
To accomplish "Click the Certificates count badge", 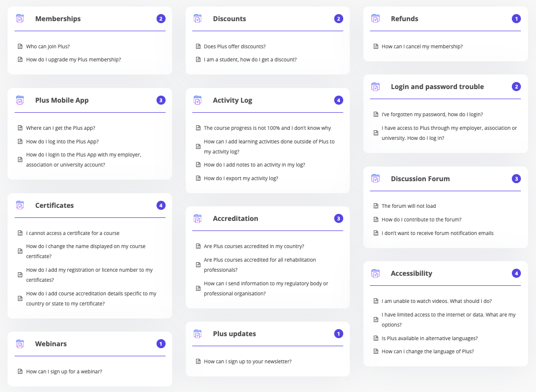I will [x=161, y=205].
